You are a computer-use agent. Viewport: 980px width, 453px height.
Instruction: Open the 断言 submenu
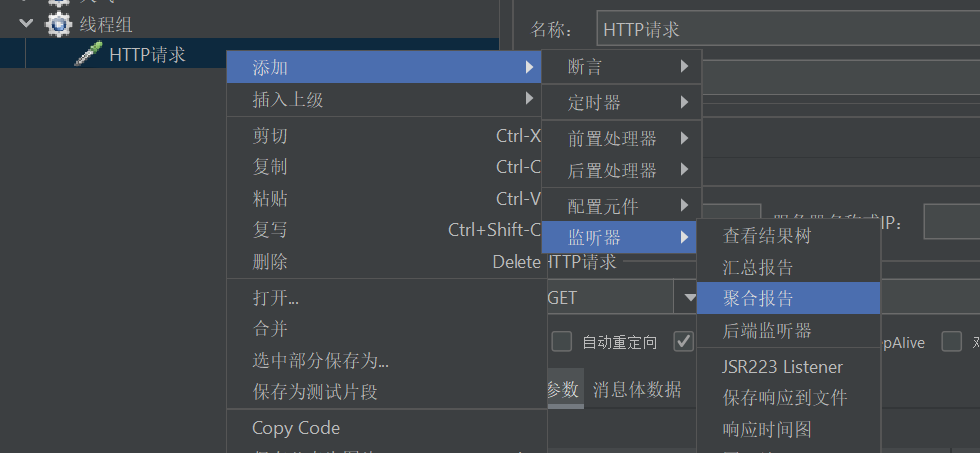[x=621, y=67]
